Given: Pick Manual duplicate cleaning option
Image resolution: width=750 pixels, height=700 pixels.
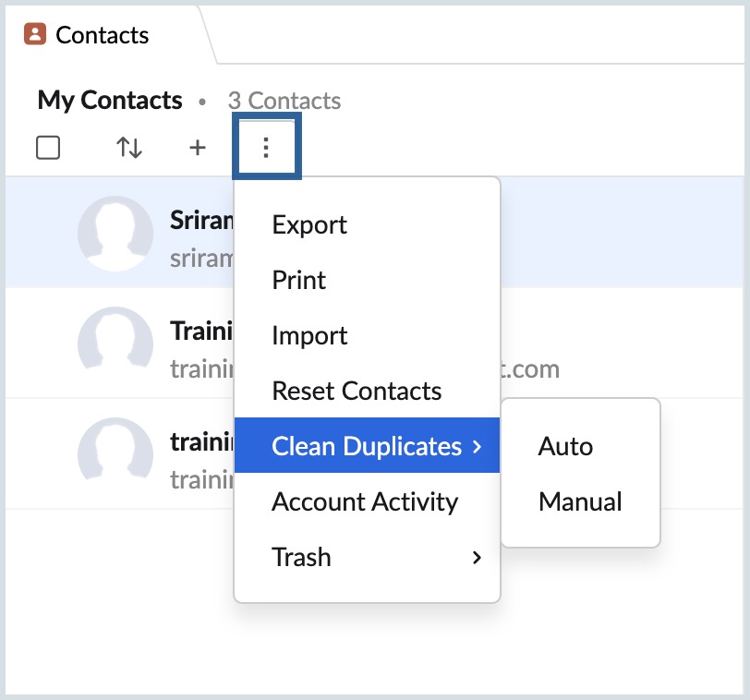Looking at the screenshot, I should 580,501.
